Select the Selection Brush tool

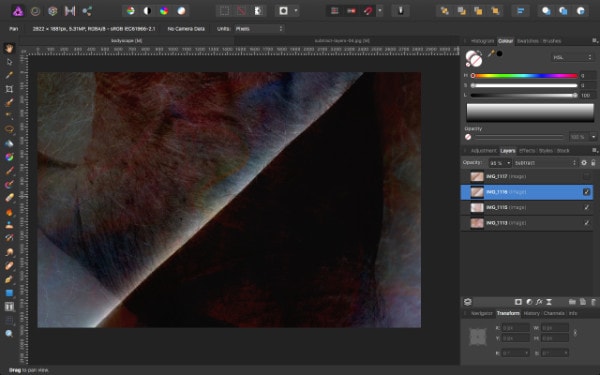[9, 103]
